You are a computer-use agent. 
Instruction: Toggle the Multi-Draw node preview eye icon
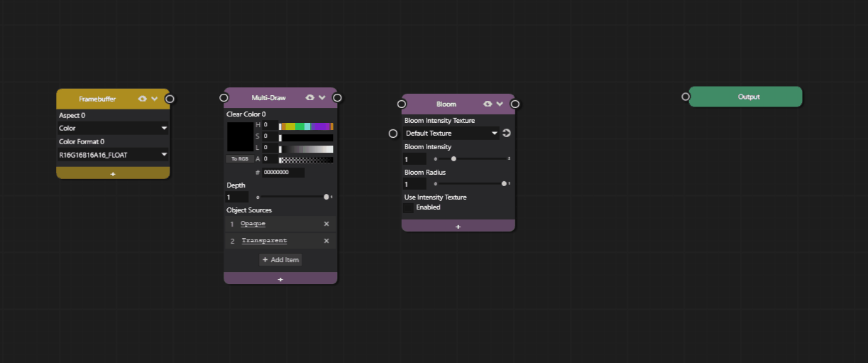tap(309, 97)
